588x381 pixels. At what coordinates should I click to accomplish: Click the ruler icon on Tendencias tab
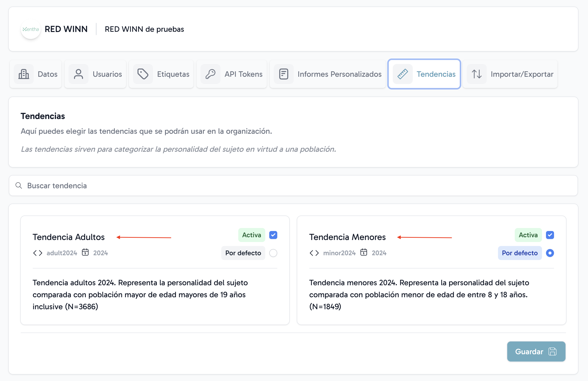(x=402, y=74)
